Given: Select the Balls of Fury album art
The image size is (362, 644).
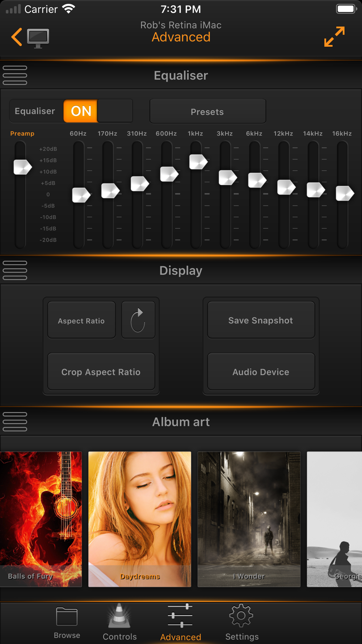Looking at the screenshot, I should (41, 519).
